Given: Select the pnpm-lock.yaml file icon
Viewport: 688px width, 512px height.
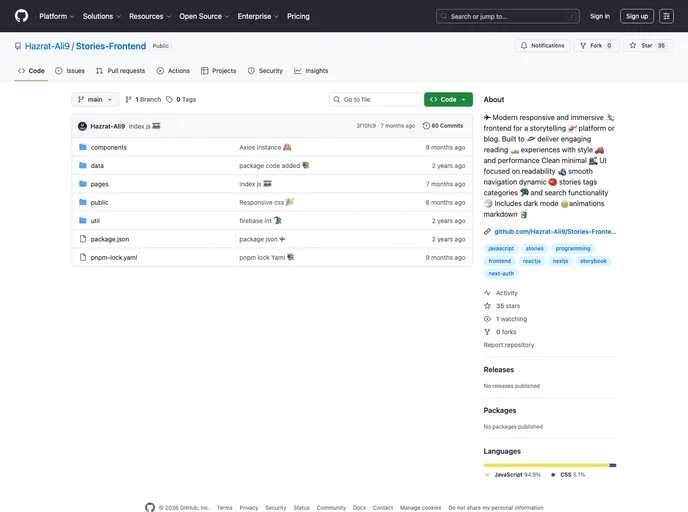Looking at the screenshot, I should (82, 258).
